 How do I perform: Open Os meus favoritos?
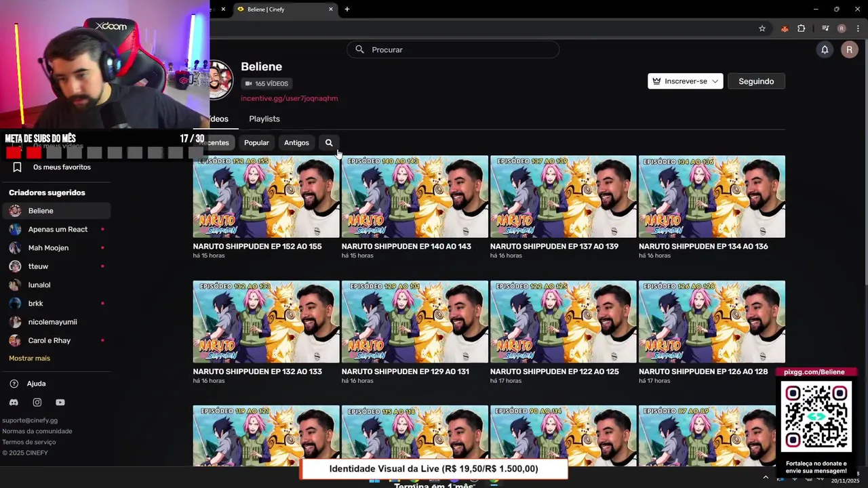(62, 167)
